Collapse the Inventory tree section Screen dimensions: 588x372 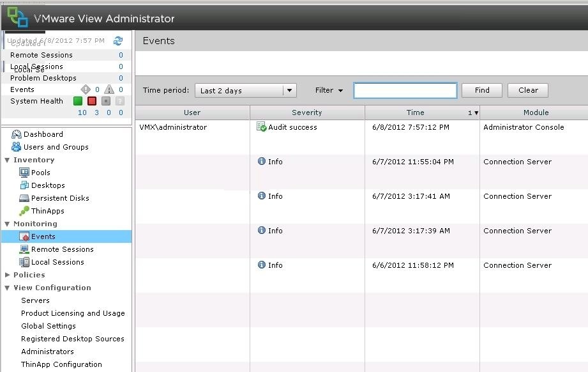pos(7,160)
